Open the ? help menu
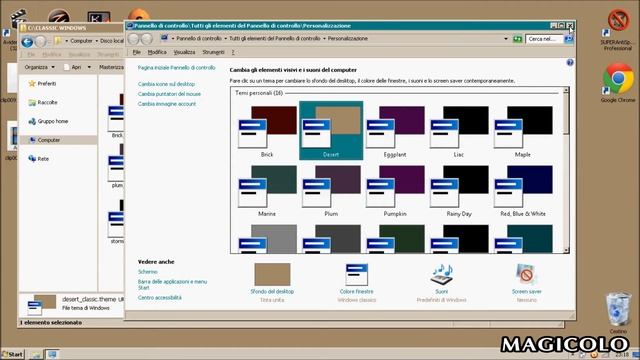 click(233, 52)
